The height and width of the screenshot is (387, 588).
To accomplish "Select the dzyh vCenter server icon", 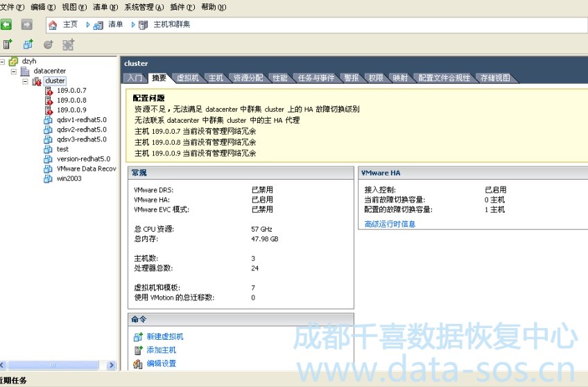I will (13, 61).
